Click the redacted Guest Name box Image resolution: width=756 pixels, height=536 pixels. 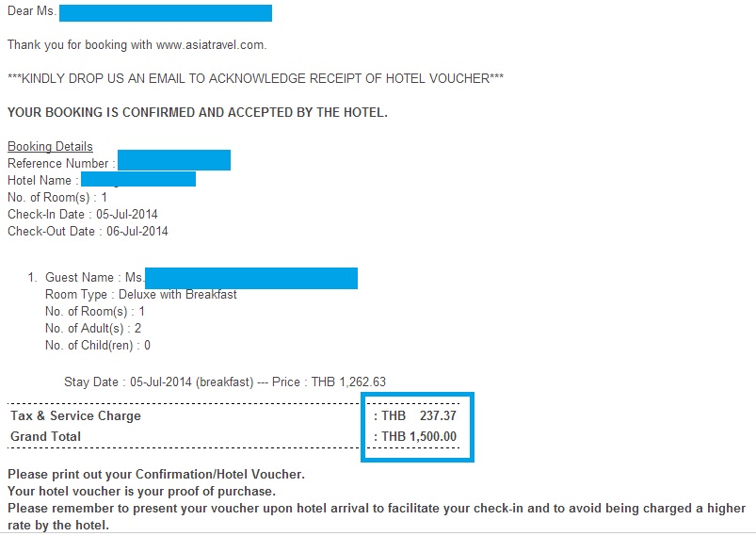pyautogui.click(x=251, y=279)
